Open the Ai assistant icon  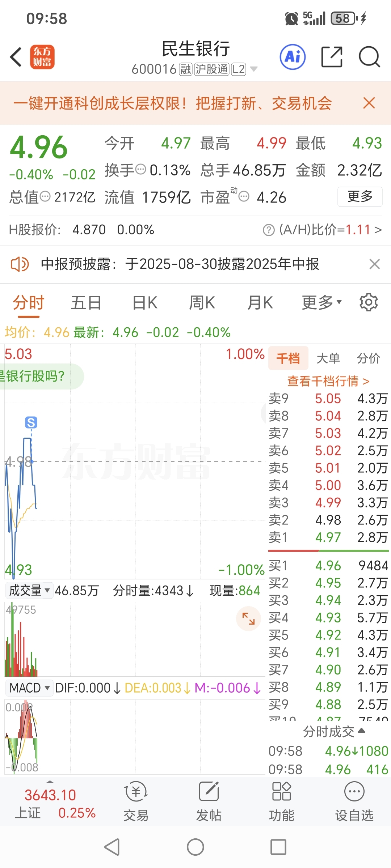(293, 57)
